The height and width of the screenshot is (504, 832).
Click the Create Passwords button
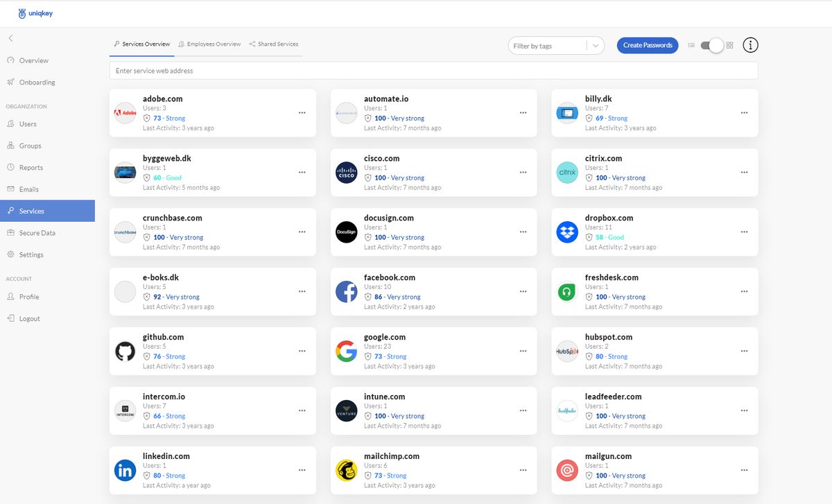click(648, 45)
